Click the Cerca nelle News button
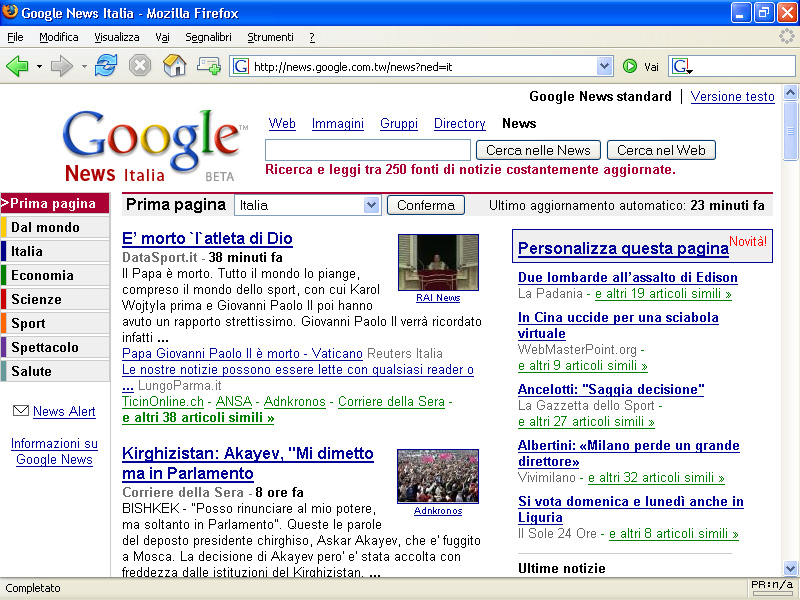 pyautogui.click(x=538, y=150)
